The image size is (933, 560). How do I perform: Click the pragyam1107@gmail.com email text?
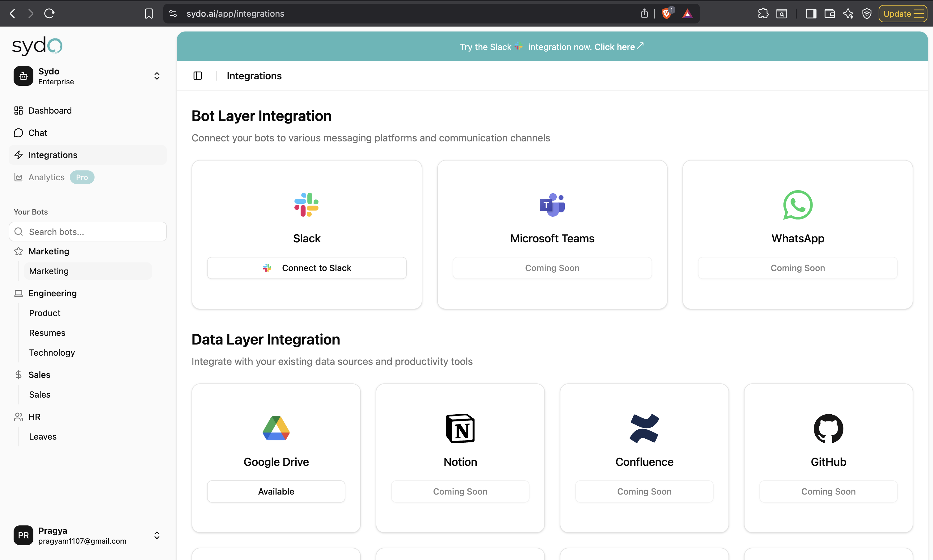coord(82,541)
